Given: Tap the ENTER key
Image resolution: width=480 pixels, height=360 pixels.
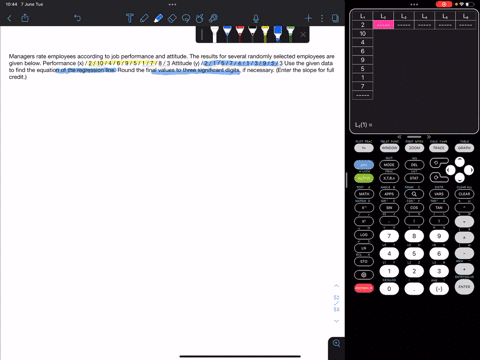Looking at the screenshot, I should pos(464,287).
